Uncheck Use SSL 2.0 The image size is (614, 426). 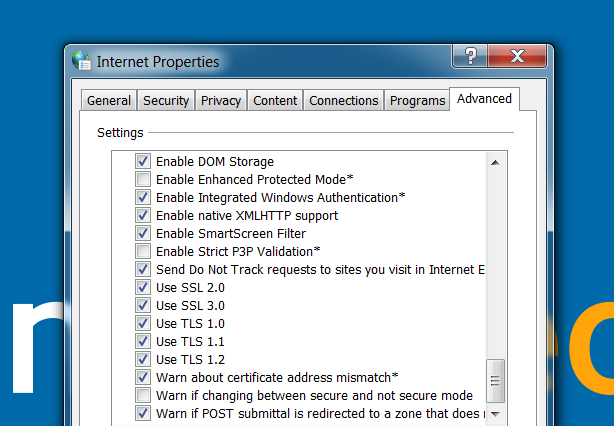point(143,287)
